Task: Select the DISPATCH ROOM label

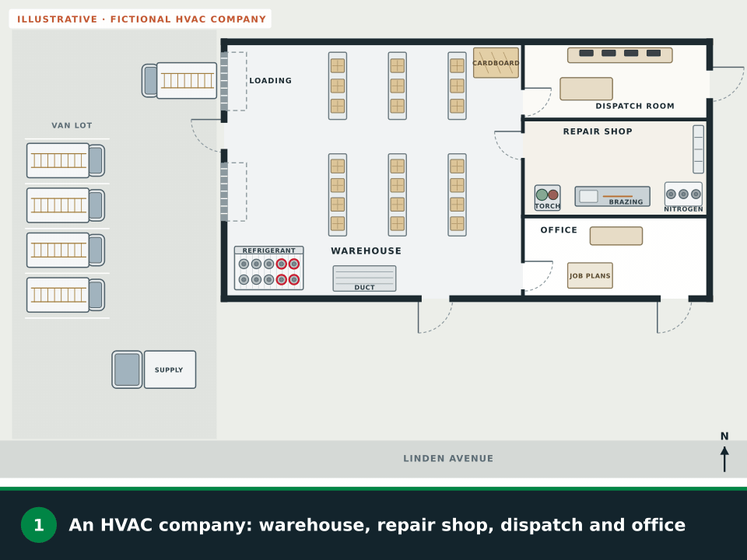Action: 635,106
